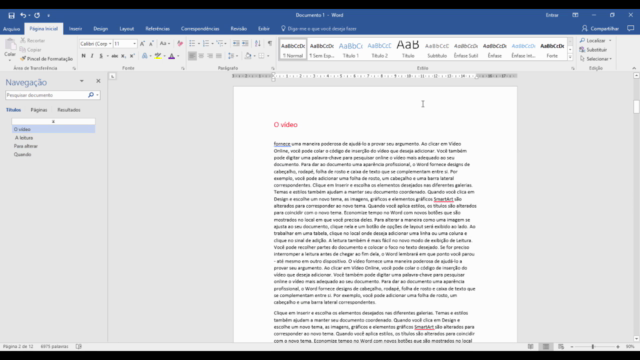Switch to the Layout tab

(127, 29)
